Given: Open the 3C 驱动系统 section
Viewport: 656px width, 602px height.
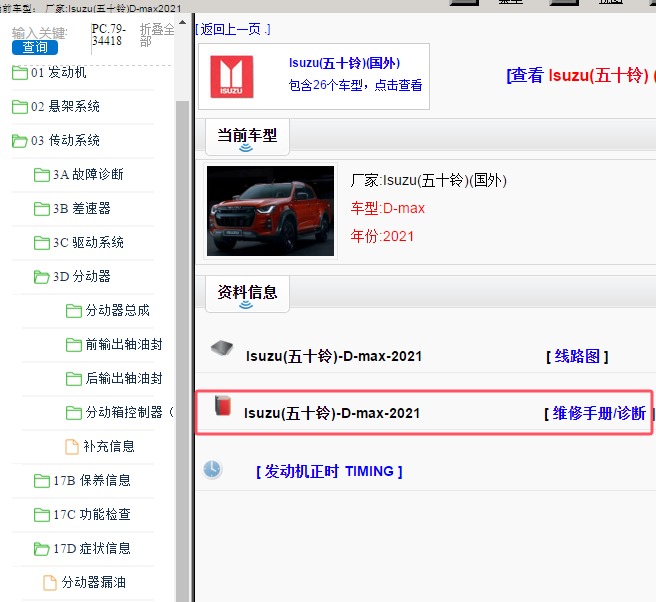Looking at the screenshot, I should (x=88, y=243).
